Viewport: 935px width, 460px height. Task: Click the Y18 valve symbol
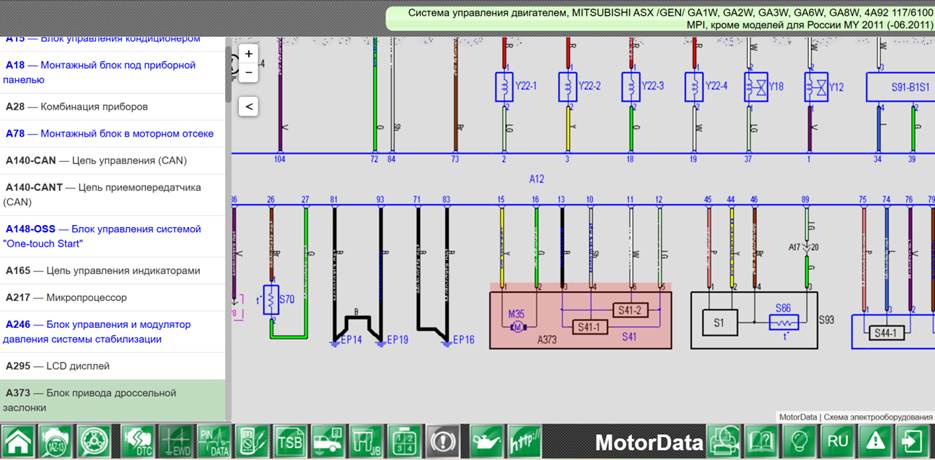pos(756,87)
